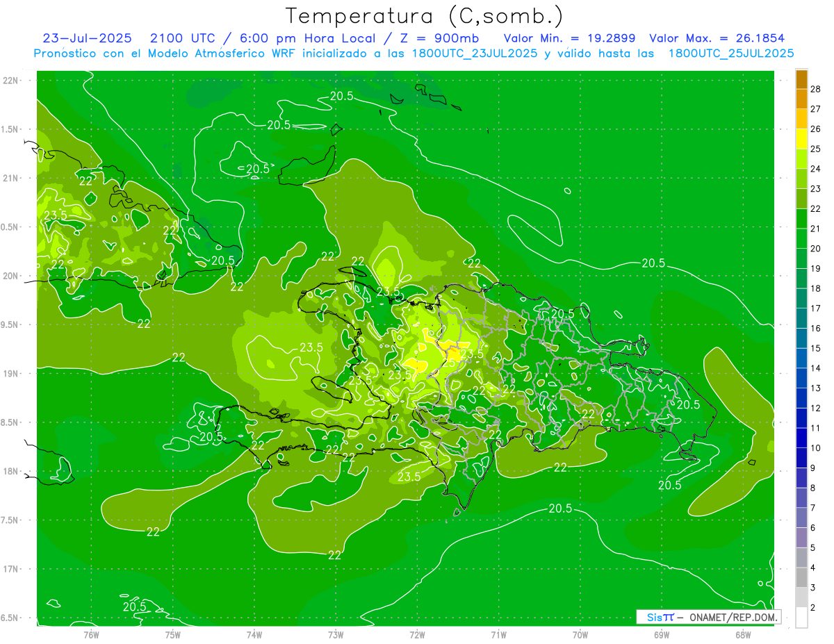Click the legend value "26"
Screen dimensions: 834x644
tap(816, 129)
